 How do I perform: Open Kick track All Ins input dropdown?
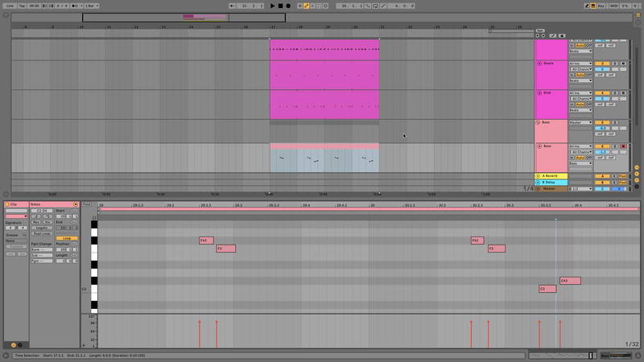(x=580, y=93)
